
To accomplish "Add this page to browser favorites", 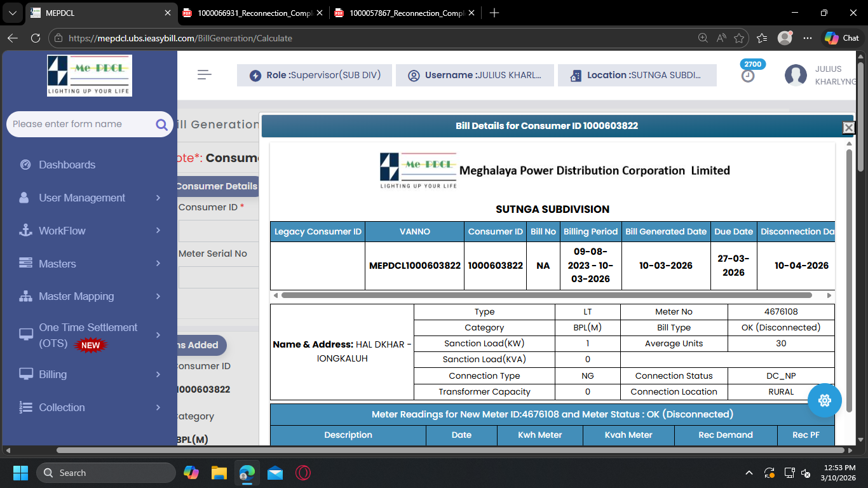I will (739, 38).
